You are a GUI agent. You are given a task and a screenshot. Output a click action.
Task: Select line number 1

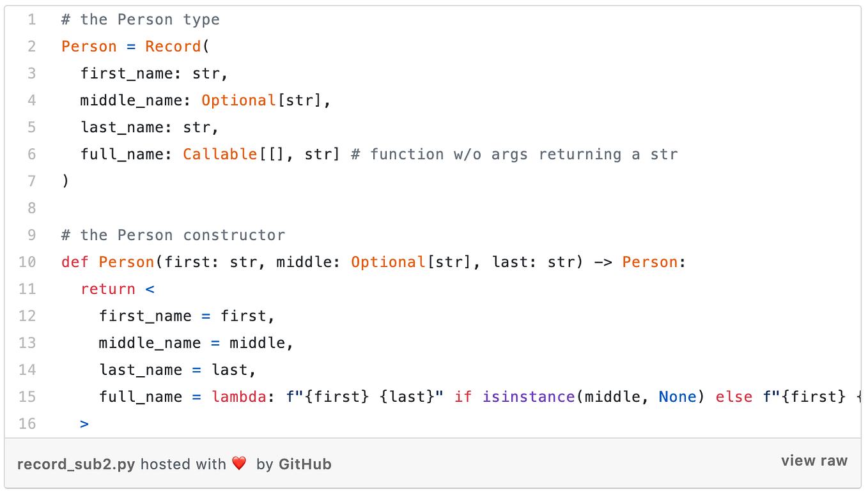(32, 20)
